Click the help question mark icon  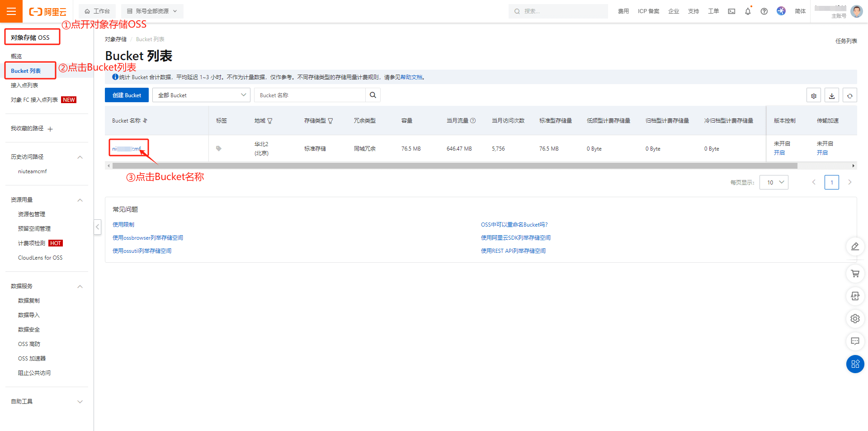tap(764, 11)
